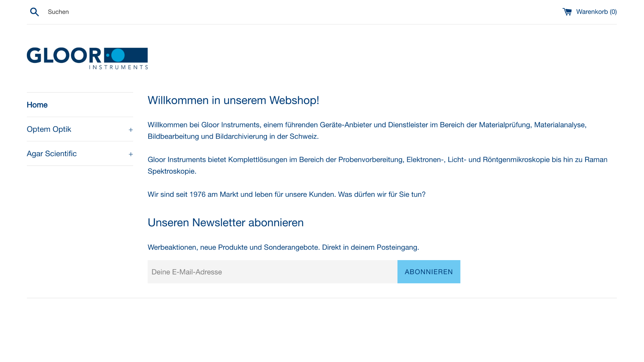This screenshot has height=362, width=644.
Task: Click the Deine E-Mail-Adresse input field
Action: point(272,272)
